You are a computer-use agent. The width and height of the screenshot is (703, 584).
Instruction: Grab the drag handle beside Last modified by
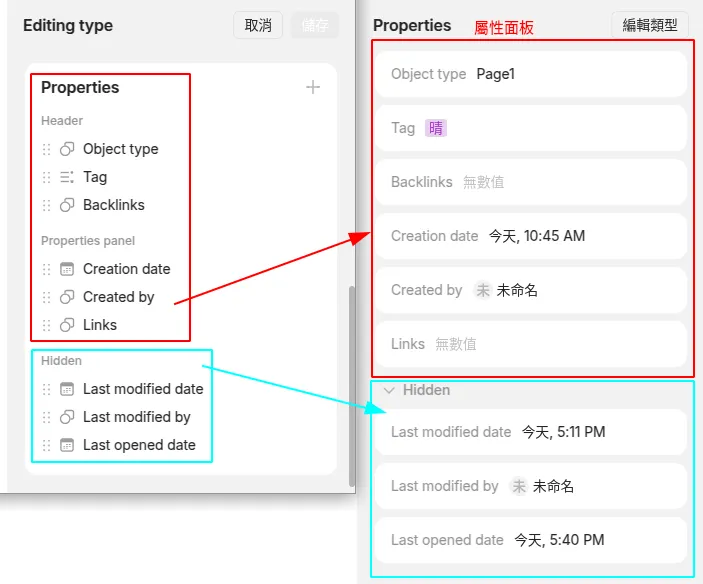click(46, 417)
